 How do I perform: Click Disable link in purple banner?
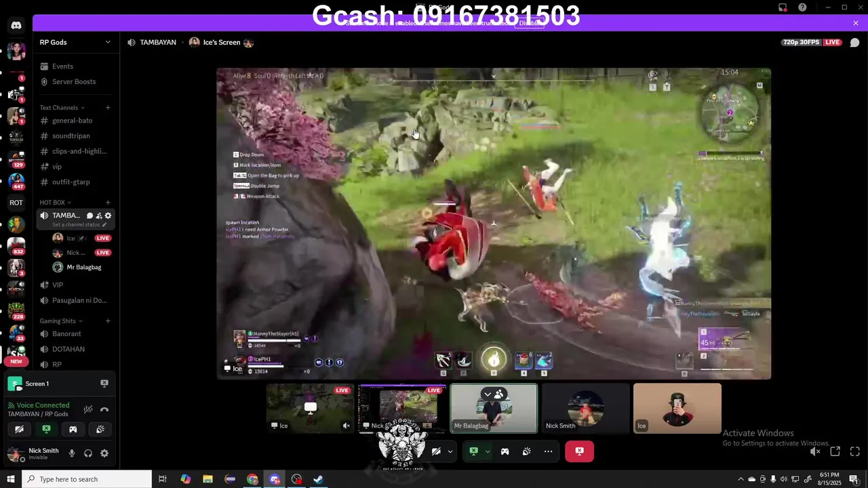point(531,23)
